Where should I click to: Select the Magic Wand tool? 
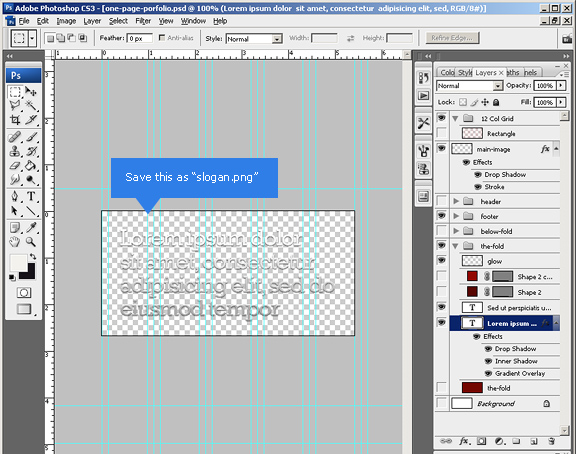[31, 105]
